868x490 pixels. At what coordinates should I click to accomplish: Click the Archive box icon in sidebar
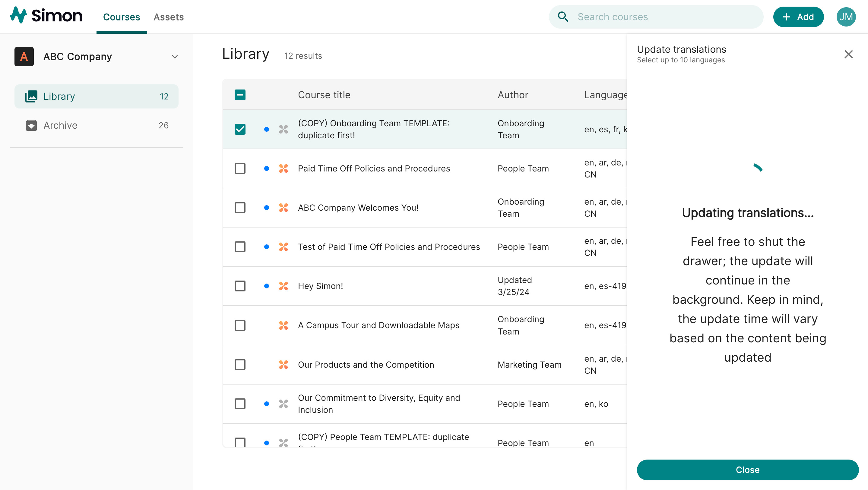click(x=31, y=125)
